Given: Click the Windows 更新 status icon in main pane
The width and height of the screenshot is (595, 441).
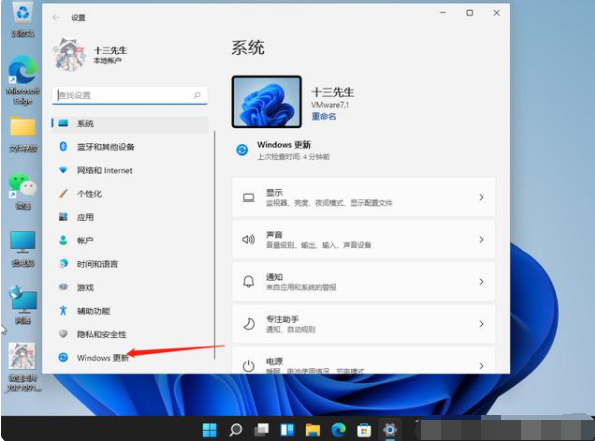Looking at the screenshot, I should pos(242,150).
